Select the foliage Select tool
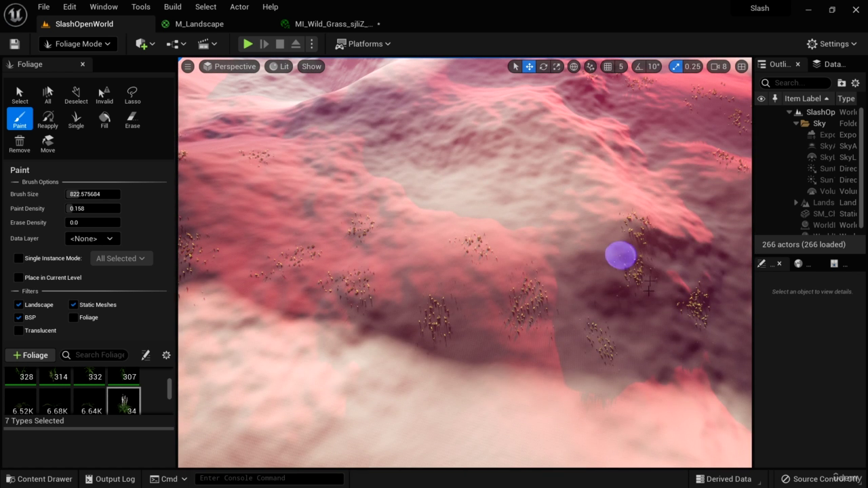The width and height of the screenshot is (868, 488). [x=20, y=95]
